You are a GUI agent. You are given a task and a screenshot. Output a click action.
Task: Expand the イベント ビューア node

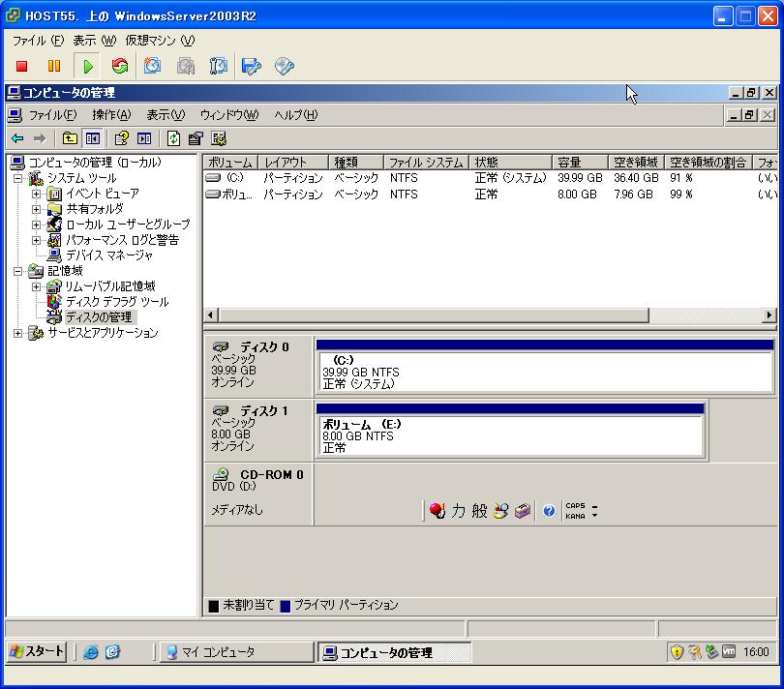click(36, 194)
